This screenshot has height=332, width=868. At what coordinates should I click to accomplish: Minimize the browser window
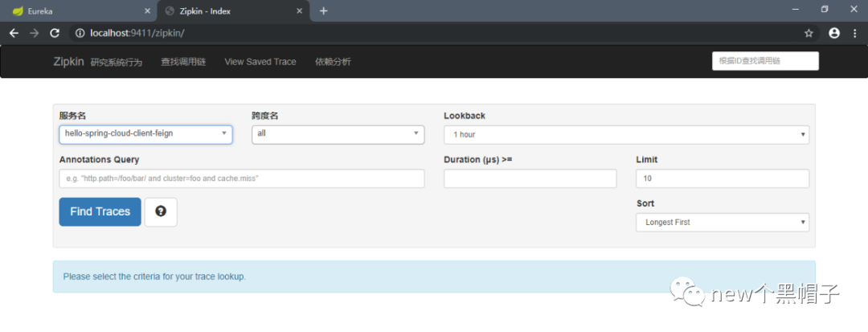tap(796, 10)
